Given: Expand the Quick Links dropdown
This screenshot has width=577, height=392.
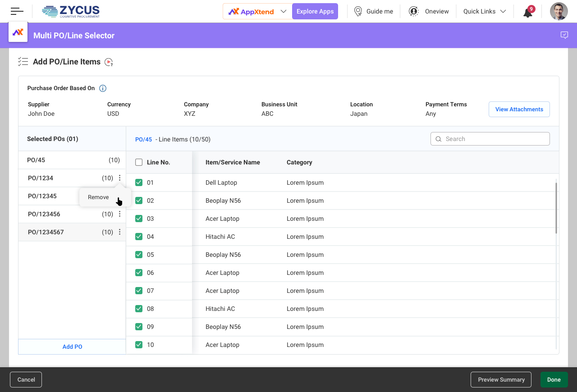Looking at the screenshot, I should 503,11.
